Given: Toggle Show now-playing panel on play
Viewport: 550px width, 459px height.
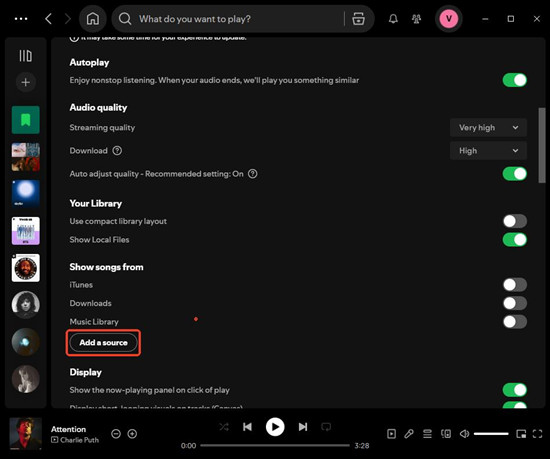Looking at the screenshot, I should tap(515, 390).
